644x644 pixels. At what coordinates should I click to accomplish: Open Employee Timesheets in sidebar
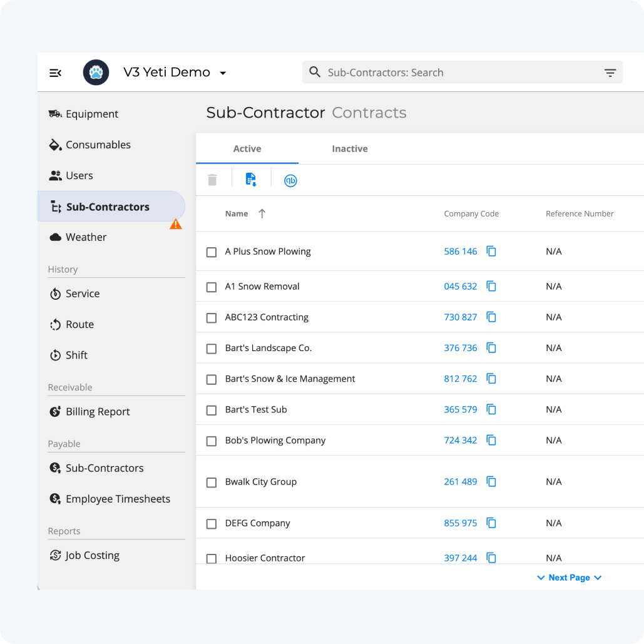pyautogui.click(x=110, y=499)
